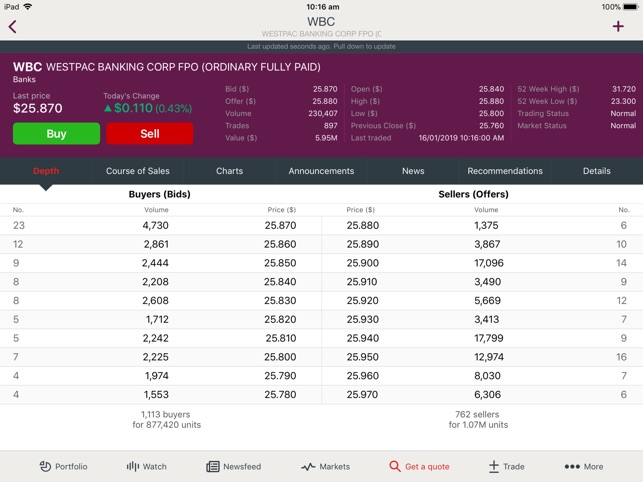This screenshot has width=643, height=482.
Task: Select Volume value 230,407
Action: [323, 114]
